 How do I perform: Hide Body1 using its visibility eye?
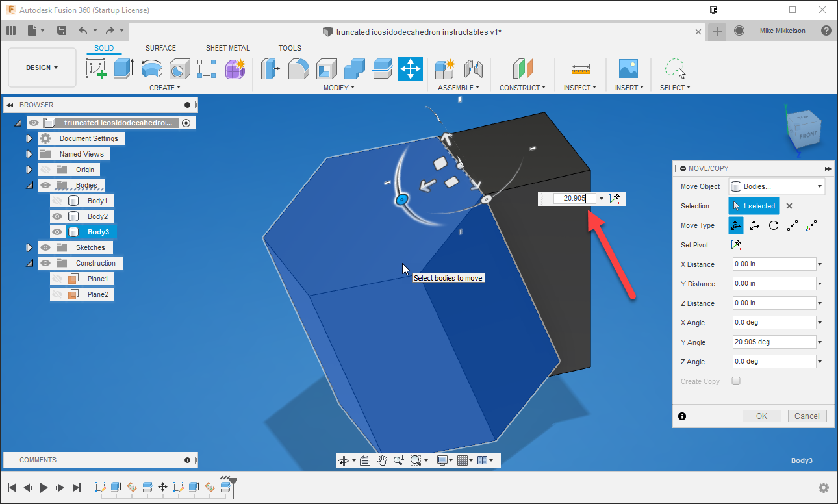coord(57,200)
